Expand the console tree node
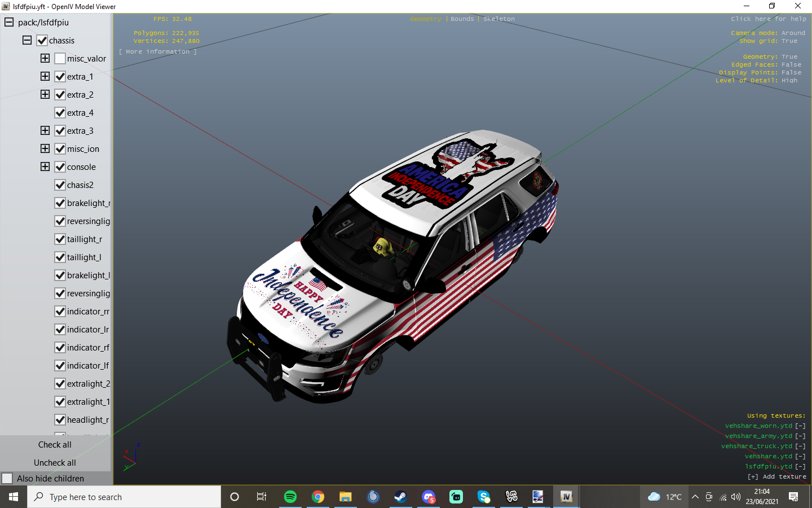Image resolution: width=812 pixels, height=508 pixels. 45,167
